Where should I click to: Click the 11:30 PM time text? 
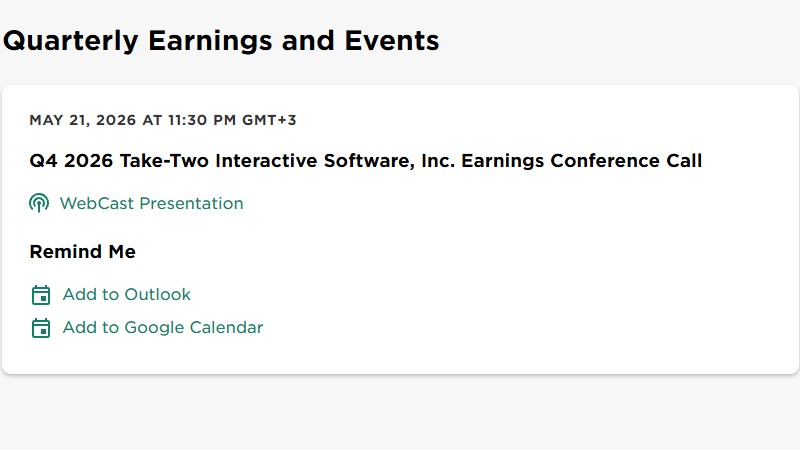click(201, 121)
